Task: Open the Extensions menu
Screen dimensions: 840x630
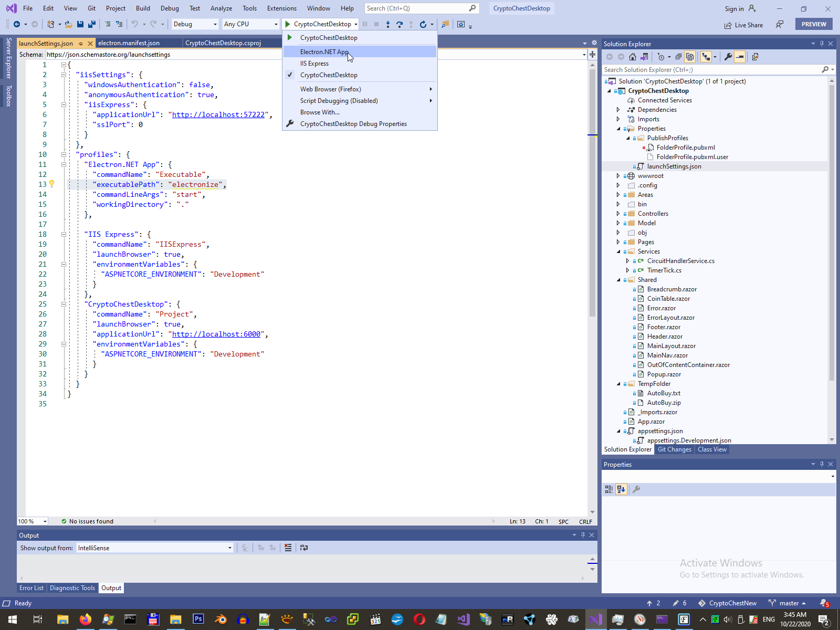Action: click(x=282, y=8)
